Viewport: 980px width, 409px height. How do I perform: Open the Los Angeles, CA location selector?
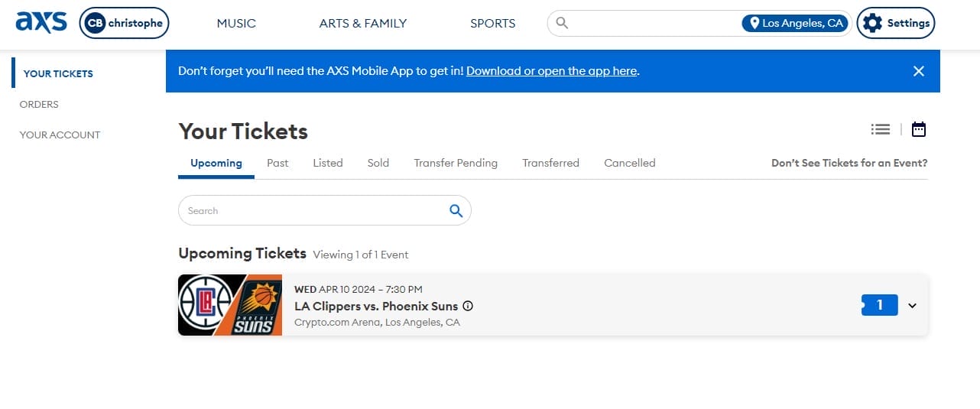click(x=795, y=23)
